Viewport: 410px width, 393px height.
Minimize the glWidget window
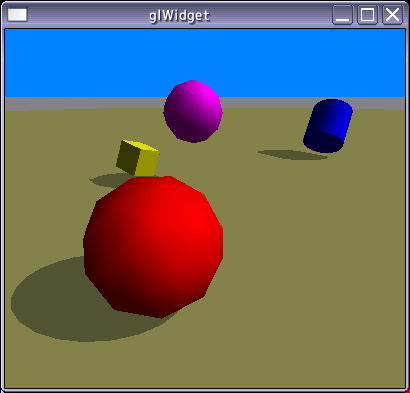coord(342,15)
